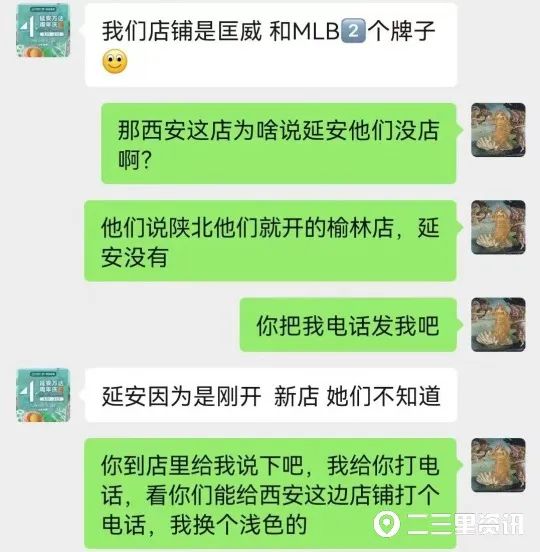
Task: Tap the frog avatar beside 那西安这店 message
Action: 498,130
